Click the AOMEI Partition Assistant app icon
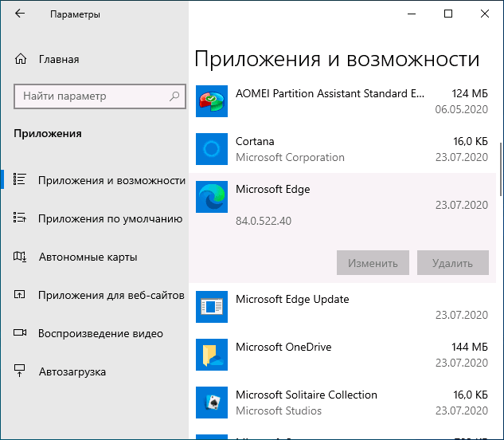The image size is (504, 440). [212, 101]
